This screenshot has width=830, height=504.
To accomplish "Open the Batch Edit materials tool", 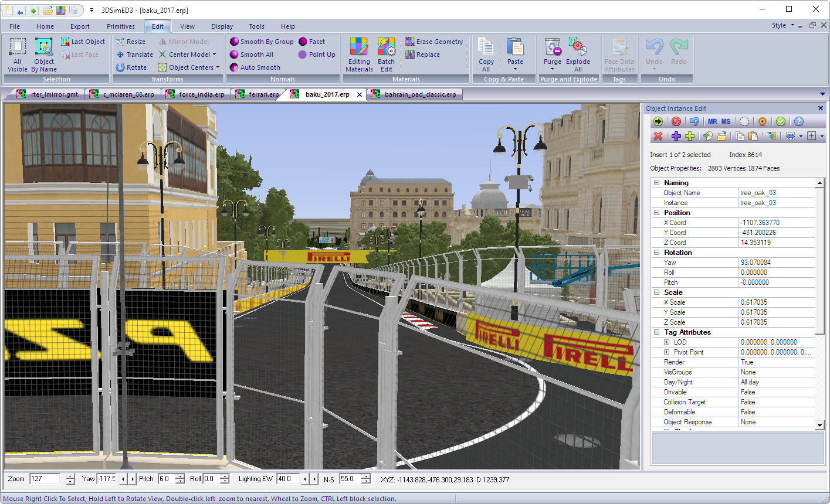I will (x=387, y=55).
